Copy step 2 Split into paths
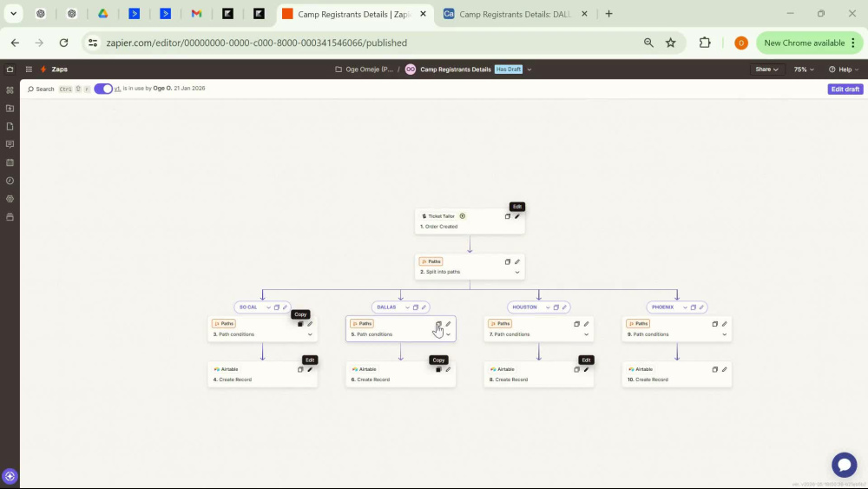868x489 pixels. (x=508, y=262)
